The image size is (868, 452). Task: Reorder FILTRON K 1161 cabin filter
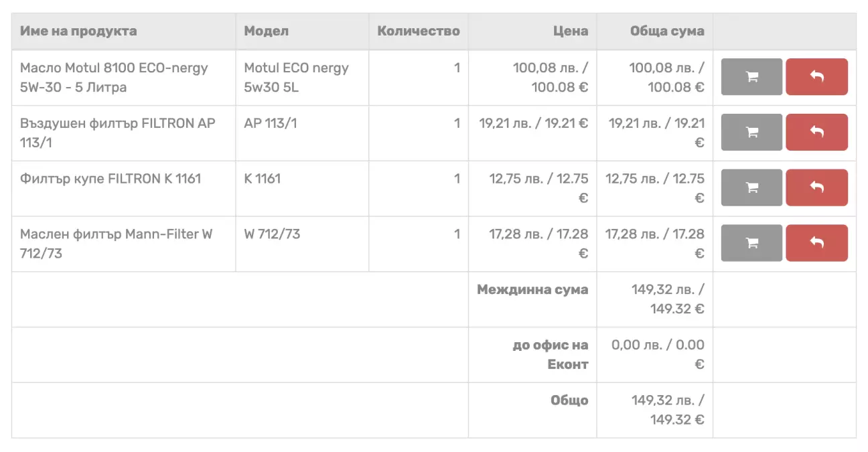click(751, 188)
